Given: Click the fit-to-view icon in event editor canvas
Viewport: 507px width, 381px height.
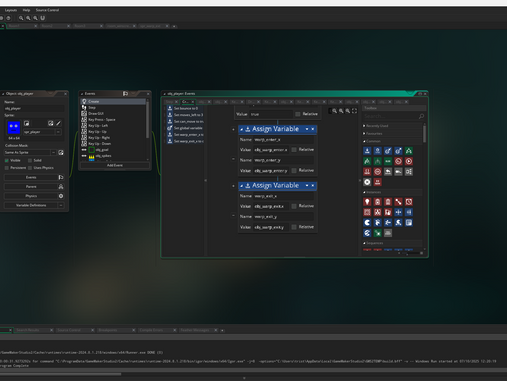Looking at the screenshot, I should pyautogui.click(x=354, y=111).
